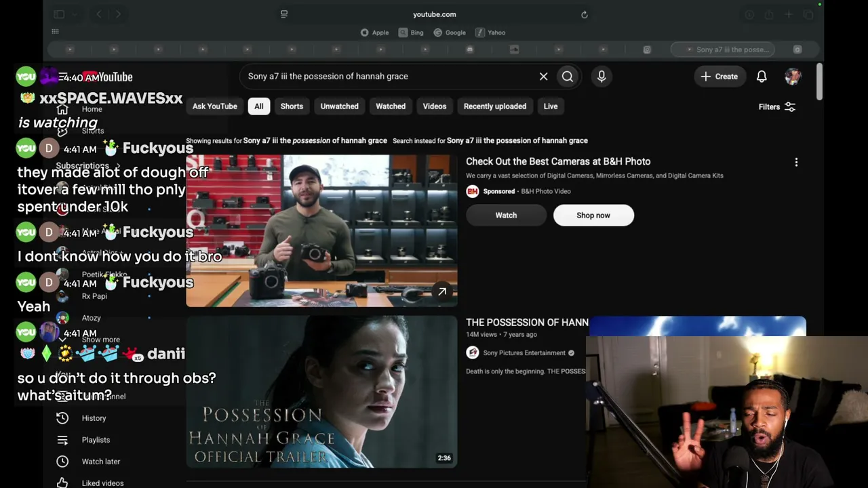The height and width of the screenshot is (488, 868).
Task: Select the Live filter chip
Action: (551, 106)
